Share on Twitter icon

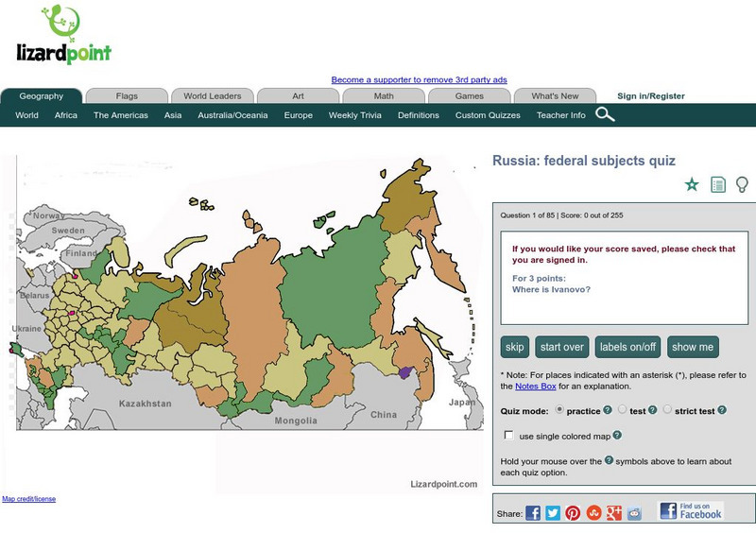(553, 513)
